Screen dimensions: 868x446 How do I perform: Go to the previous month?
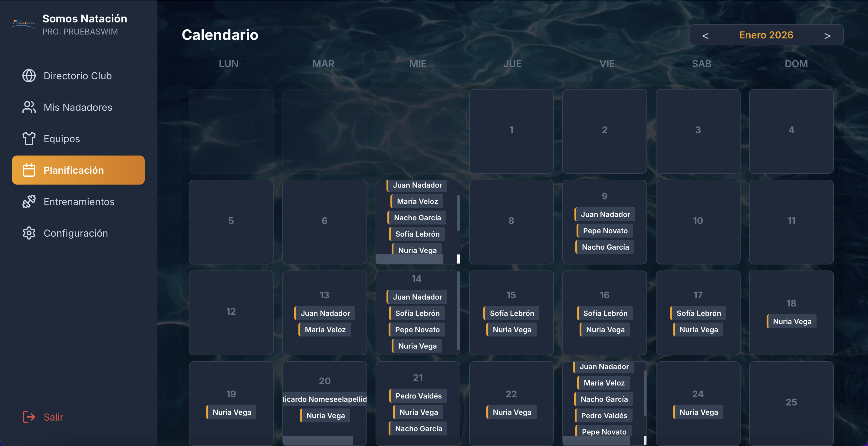point(705,35)
